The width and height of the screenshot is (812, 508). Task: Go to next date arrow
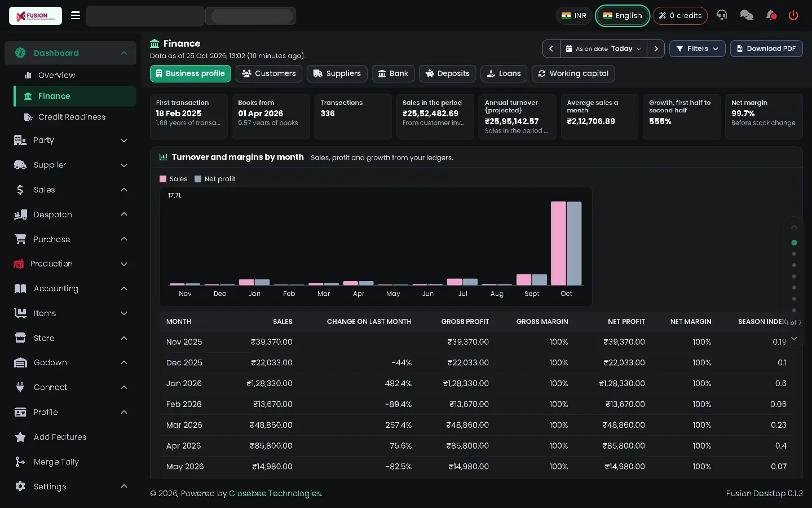click(x=656, y=49)
